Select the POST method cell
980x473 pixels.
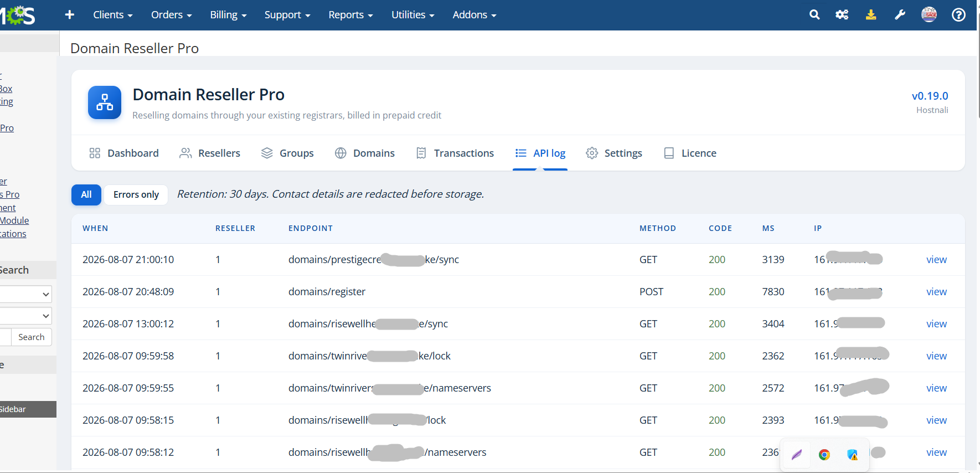click(x=651, y=292)
